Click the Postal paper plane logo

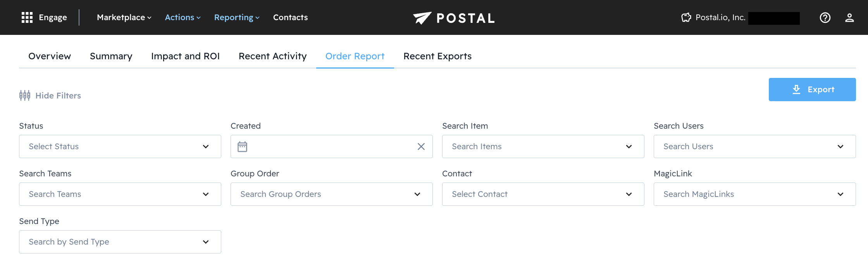tap(422, 18)
